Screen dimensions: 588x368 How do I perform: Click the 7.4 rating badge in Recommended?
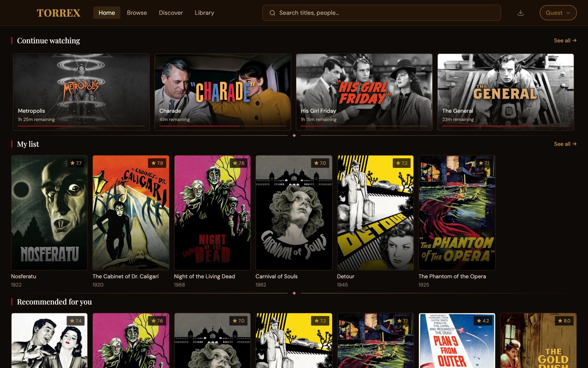pyautogui.click(x=76, y=321)
